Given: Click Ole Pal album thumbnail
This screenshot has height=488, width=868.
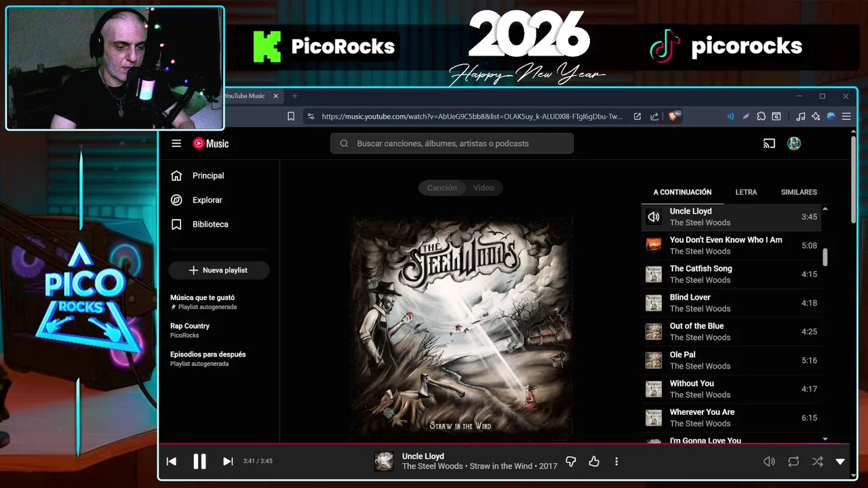Looking at the screenshot, I should [654, 360].
